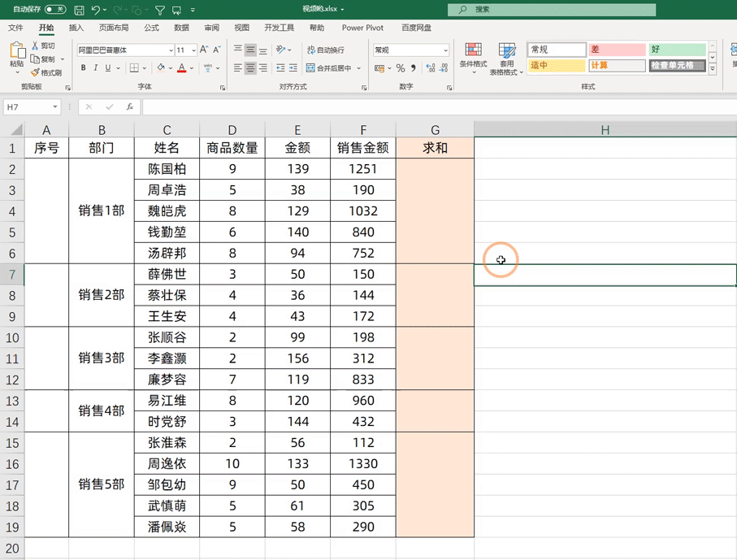Toggle center horizontal alignment
737x560 pixels.
(250, 67)
